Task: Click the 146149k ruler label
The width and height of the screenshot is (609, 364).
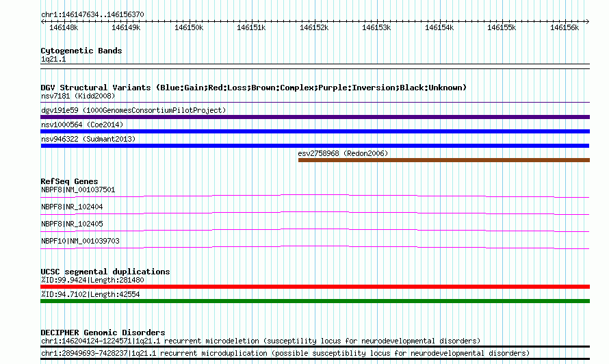Action: [126, 27]
